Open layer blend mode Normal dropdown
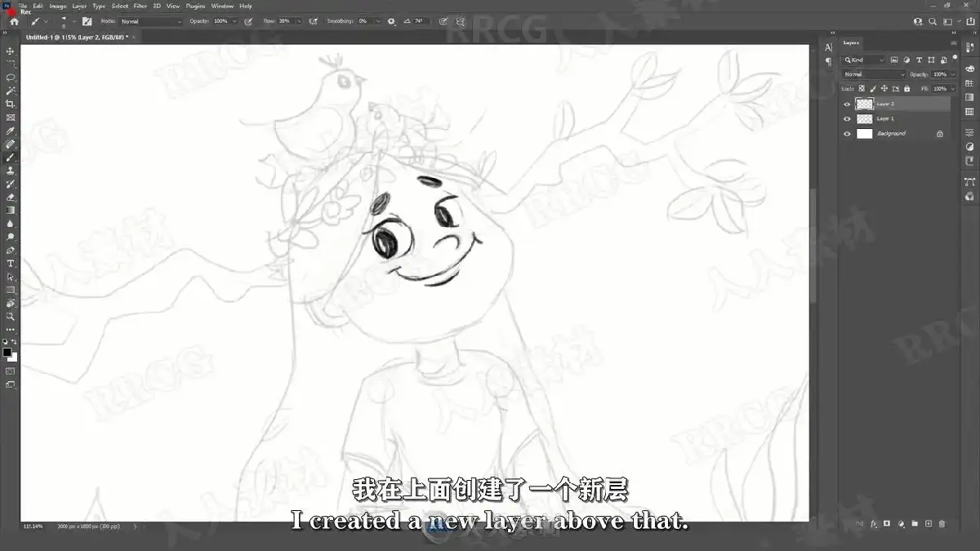Viewport: 980px width, 551px height. pos(874,74)
